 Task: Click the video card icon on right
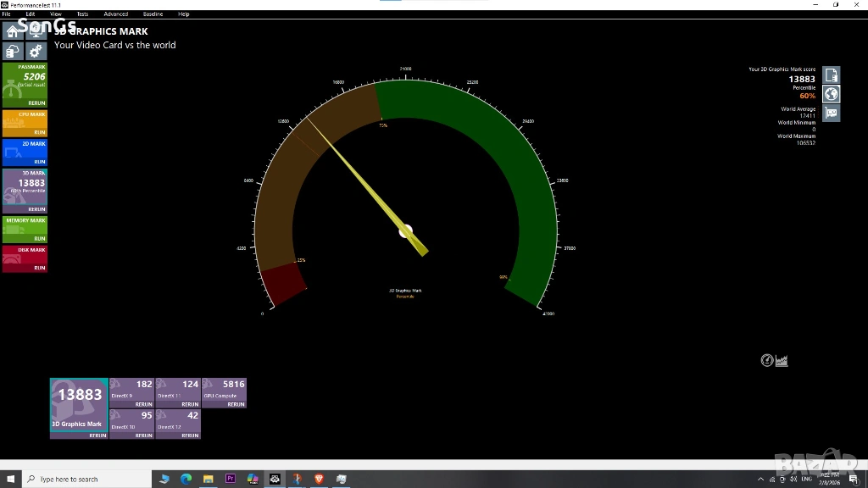tap(832, 113)
